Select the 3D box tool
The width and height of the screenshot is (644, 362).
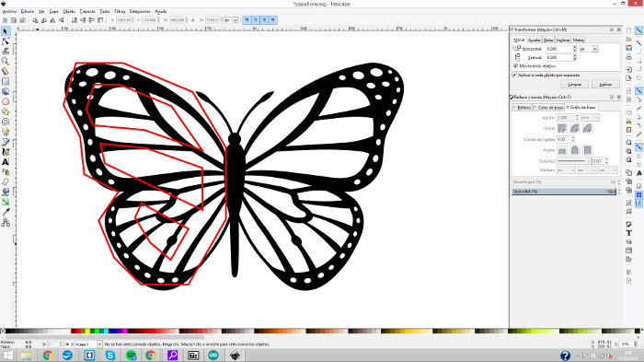tap(6, 91)
